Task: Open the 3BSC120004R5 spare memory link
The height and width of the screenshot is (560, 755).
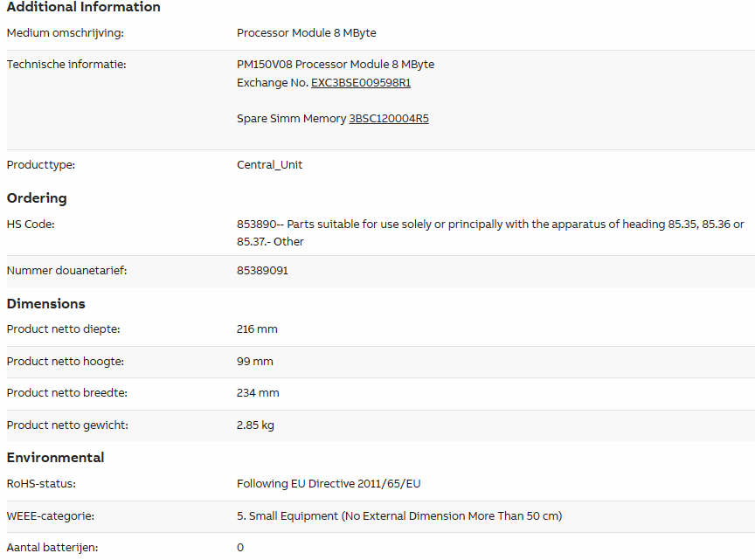Action: 389,119
